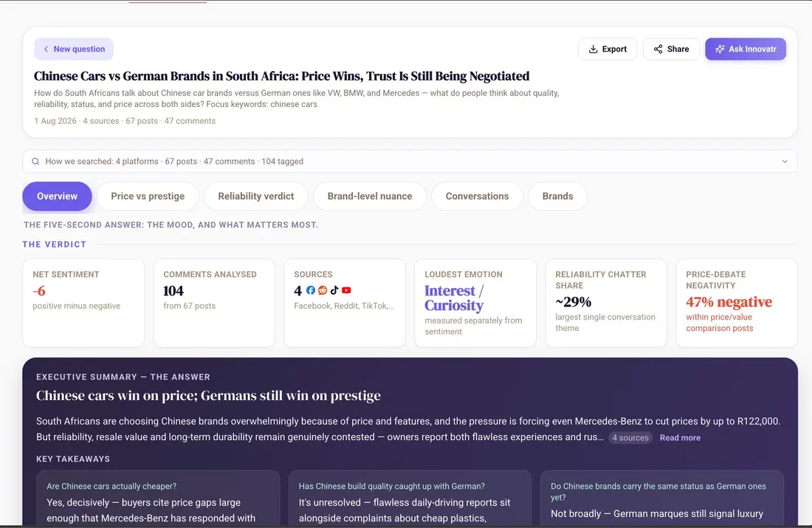The height and width of the screenshot is (528, 812).
Task: Click the 104 comments analysed value
Action: pyautogui.click(x=173, y=291)
